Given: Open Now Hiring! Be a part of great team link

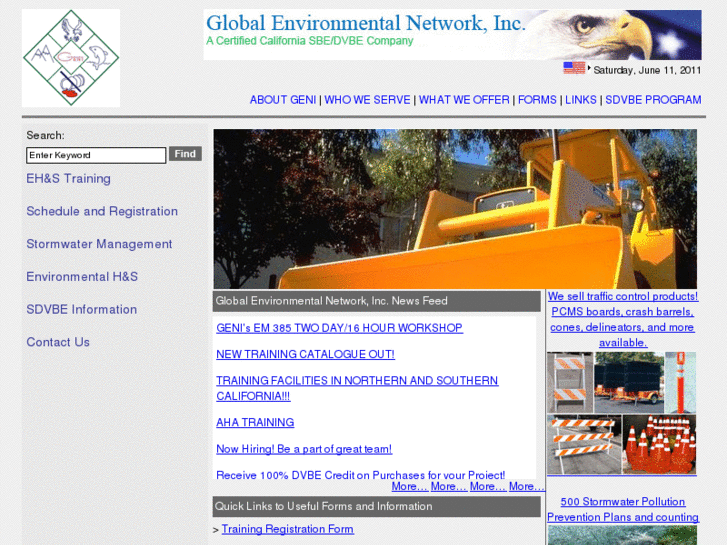Looking at the screenshot, I should [x=304, y=449].
